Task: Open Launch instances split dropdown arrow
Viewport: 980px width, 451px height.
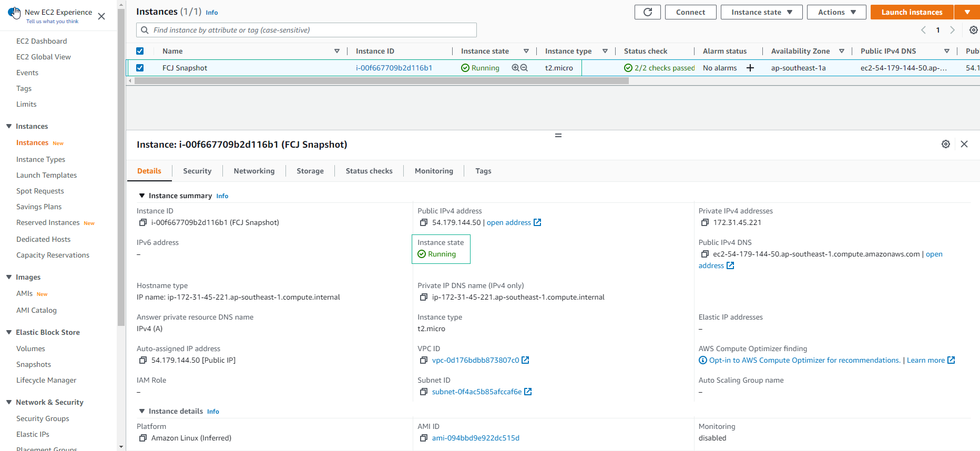Action: tap(967, 12)
